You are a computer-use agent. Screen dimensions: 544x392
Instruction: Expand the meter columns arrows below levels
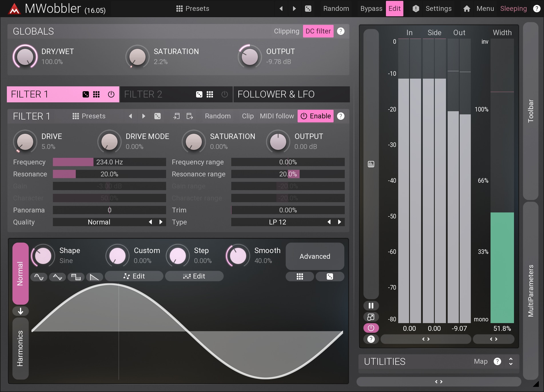[426, 339]
